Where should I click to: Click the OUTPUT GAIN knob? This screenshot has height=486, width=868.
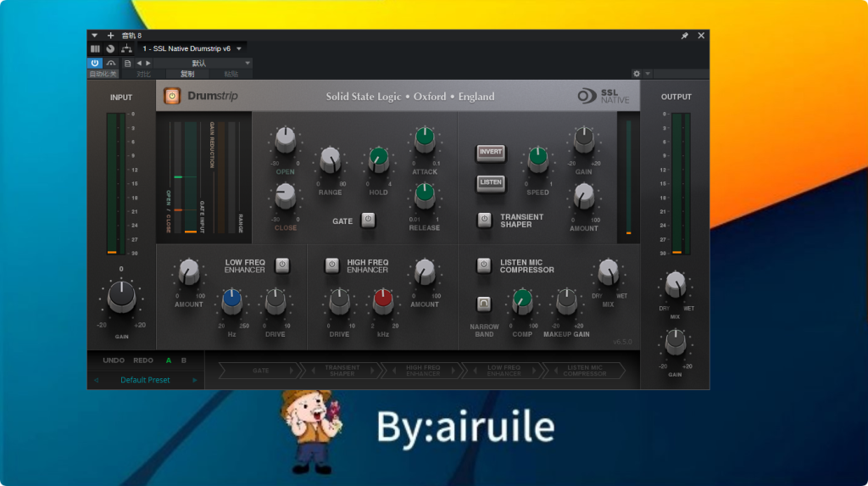(x=676, y=343)
